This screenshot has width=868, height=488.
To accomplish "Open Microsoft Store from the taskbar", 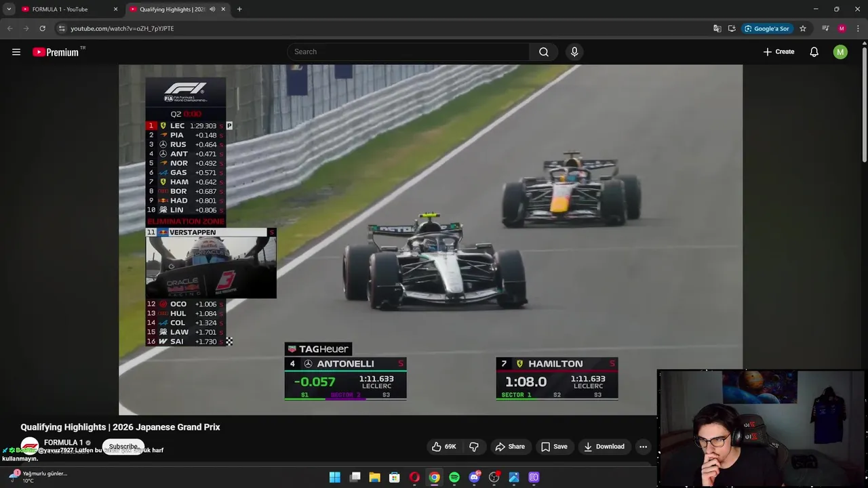I will [x=394, y=477].
